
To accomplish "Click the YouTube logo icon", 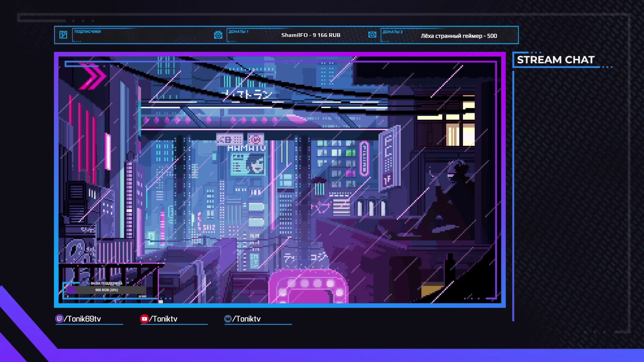I will pyautogui.click(x=144, y=319).
